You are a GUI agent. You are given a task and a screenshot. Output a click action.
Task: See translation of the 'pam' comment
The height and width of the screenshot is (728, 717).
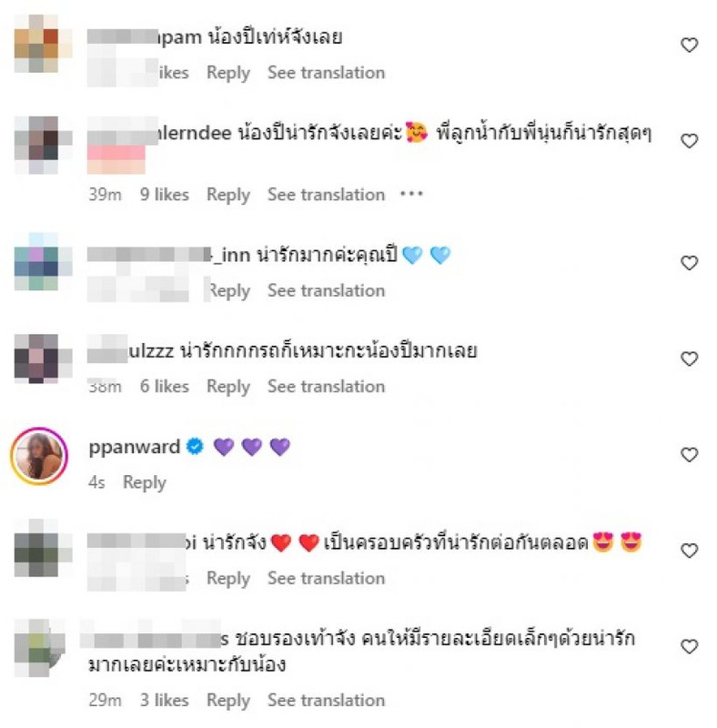pyautogui.click(x=326, y=73)
